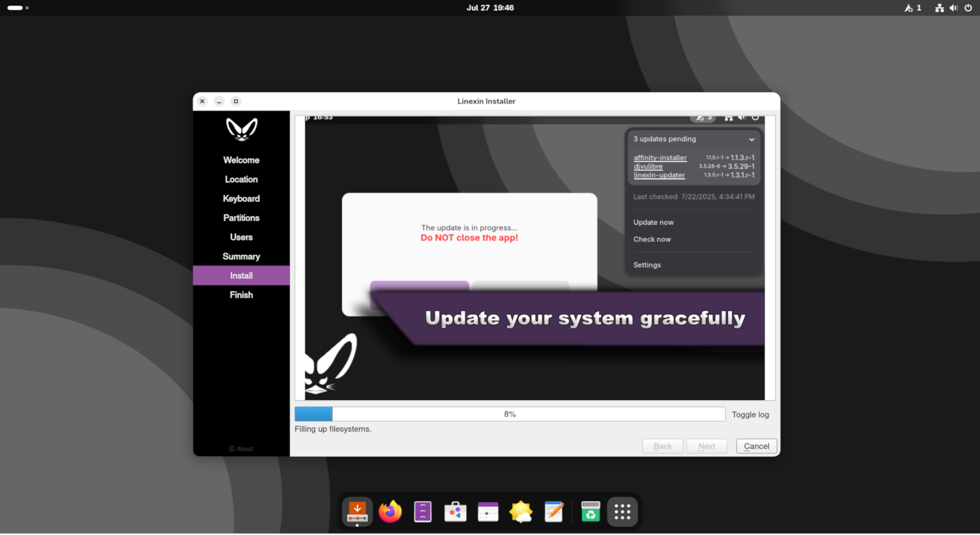This screenshot has width=980, height=535.
Task: Open the text editor notepad icon
Action: coord(554,512)
